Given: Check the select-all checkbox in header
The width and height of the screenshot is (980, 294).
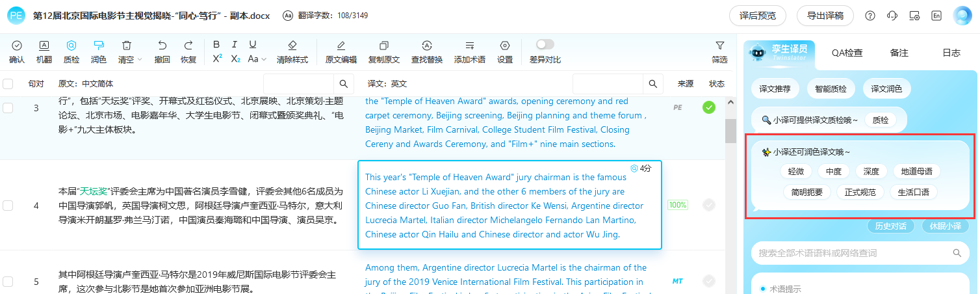Looking at the screenshot, I should point(8,84).
